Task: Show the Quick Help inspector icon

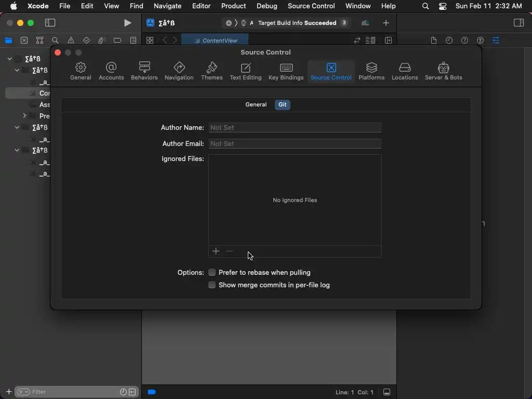Action: click(464, 41)
